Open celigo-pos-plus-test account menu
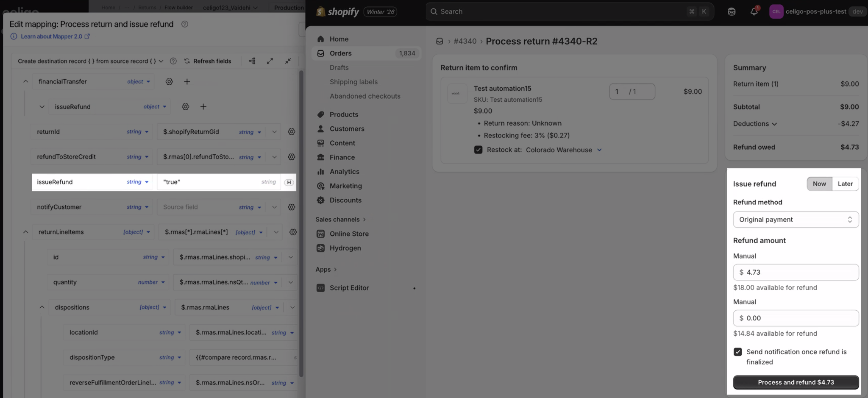 click(x=817, y=12)
